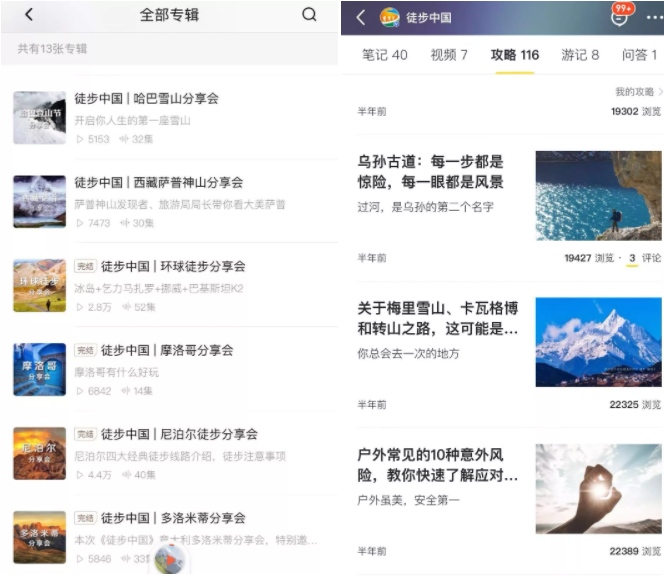Image resolution: width=664 pixels, height=576 pixels.
Task: Open album 西藏萨普神山分享会
Action: pos(158,183)
